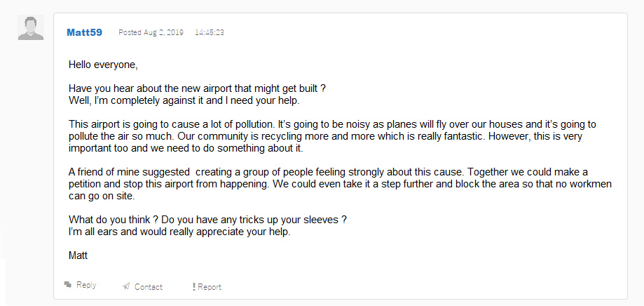This screenshot has height=306, width=644.
Task: Click the "completely against it" sentence
Action: (x=184, y=100)
